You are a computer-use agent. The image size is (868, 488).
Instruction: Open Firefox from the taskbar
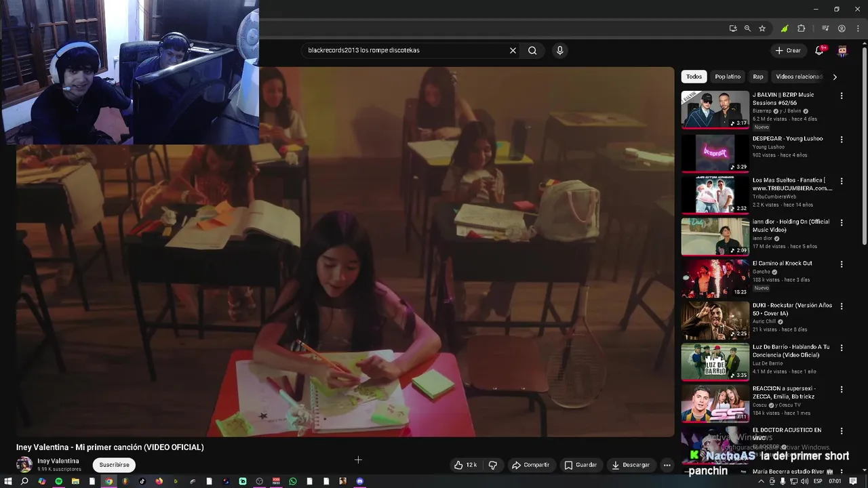click(159, 481)
